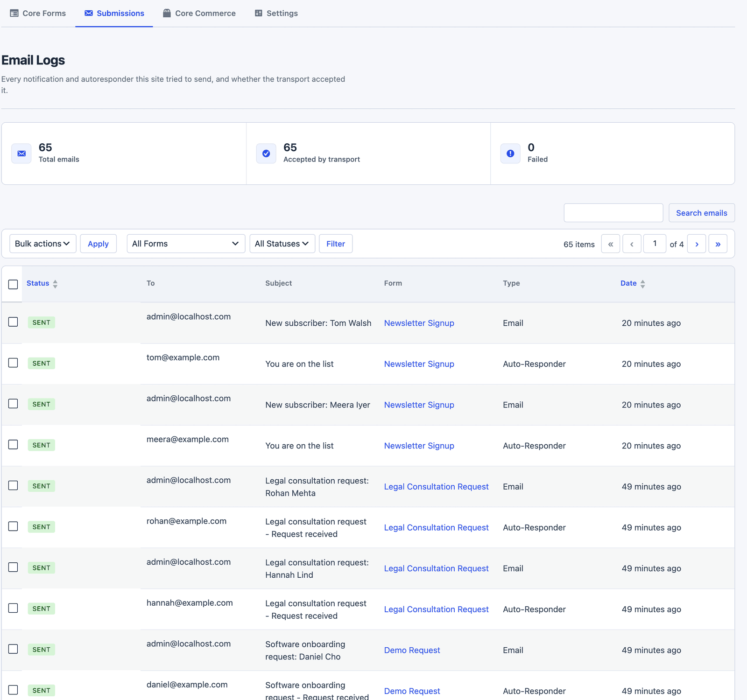This screenshot has width=747, height=700.
Task: Select the hannah@example.com row checkbox
Action: (x=13, y=608)
